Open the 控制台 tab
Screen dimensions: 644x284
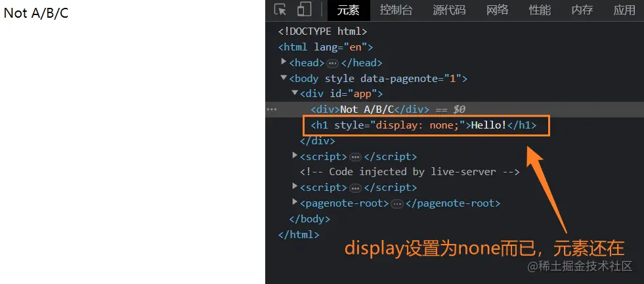pyautogui.click(x=396, y=10)
